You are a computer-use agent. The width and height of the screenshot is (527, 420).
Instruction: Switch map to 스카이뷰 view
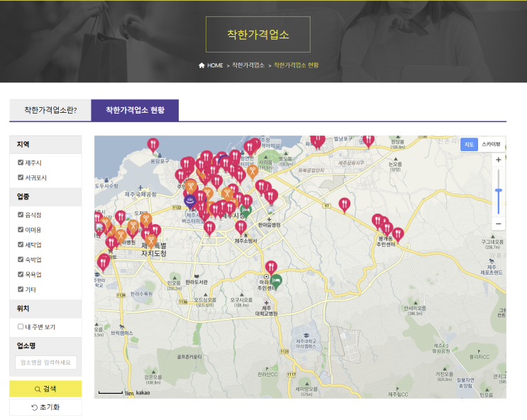click(x=491, y=144)
